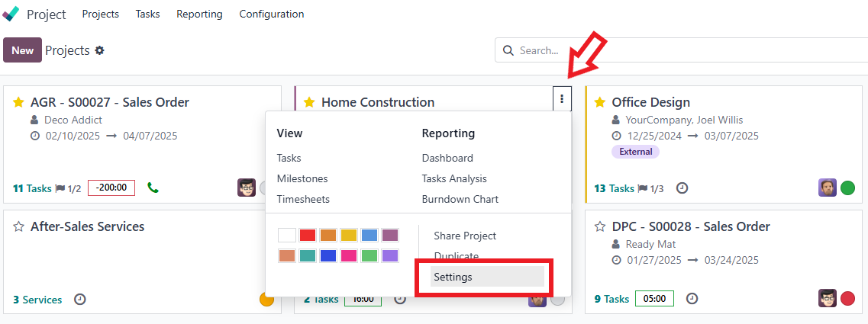868x324 pixels.
Task: Star the DPC - S00028 project
Action: [x=599, y=226]
